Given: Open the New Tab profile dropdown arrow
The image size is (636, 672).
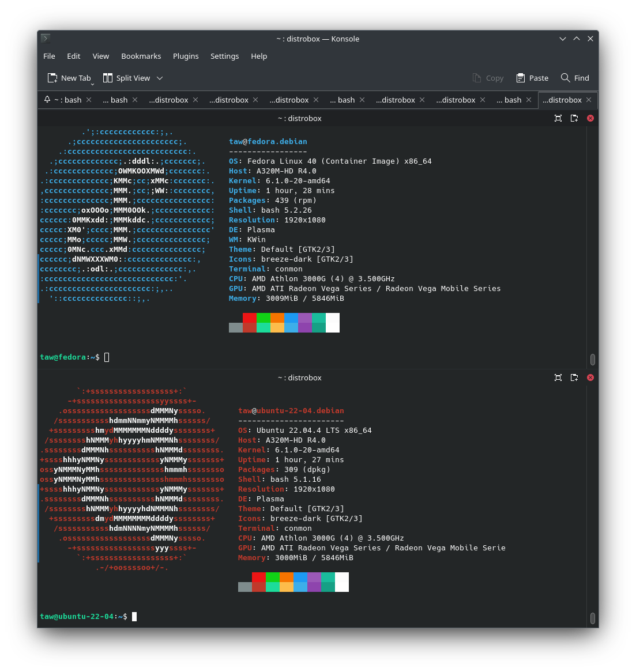Looking at the screenshot, I should pyautogui.click(x=92, y=84).
